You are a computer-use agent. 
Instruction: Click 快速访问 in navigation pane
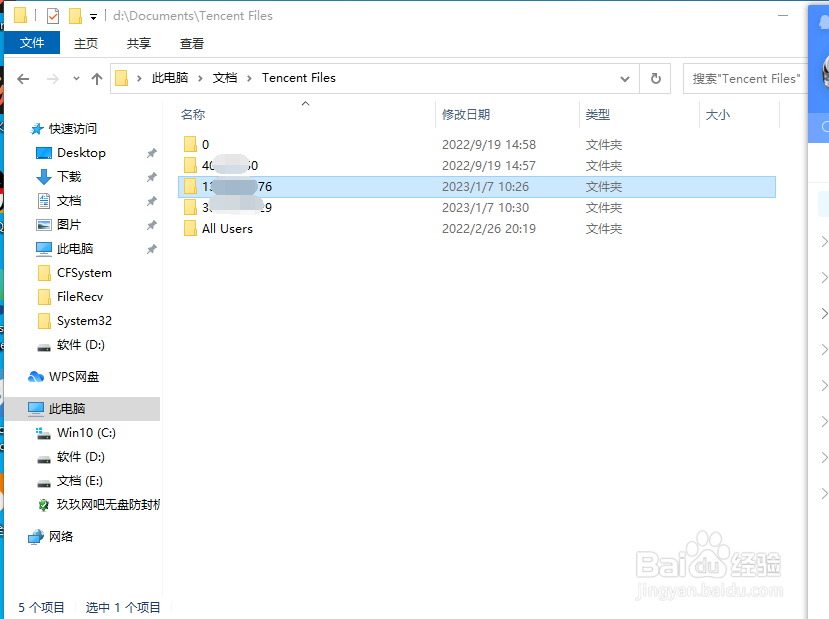click(73, 128)
